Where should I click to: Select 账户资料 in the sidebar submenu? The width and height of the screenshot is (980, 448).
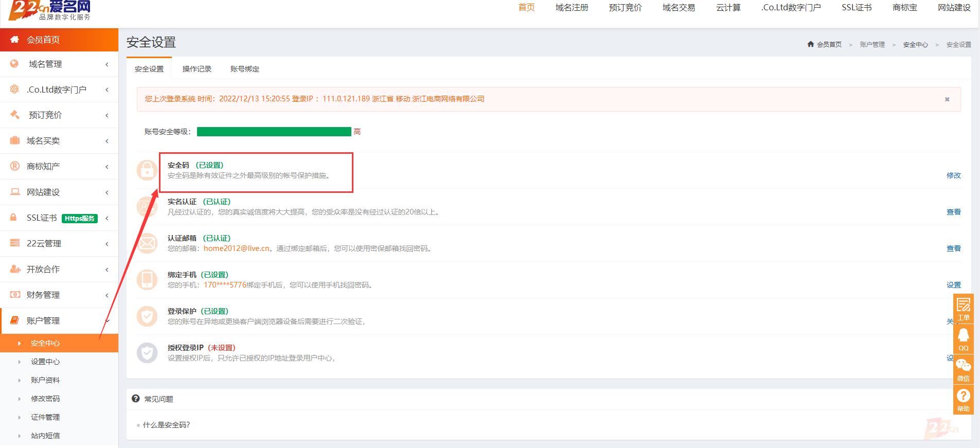tap(45, 380)
